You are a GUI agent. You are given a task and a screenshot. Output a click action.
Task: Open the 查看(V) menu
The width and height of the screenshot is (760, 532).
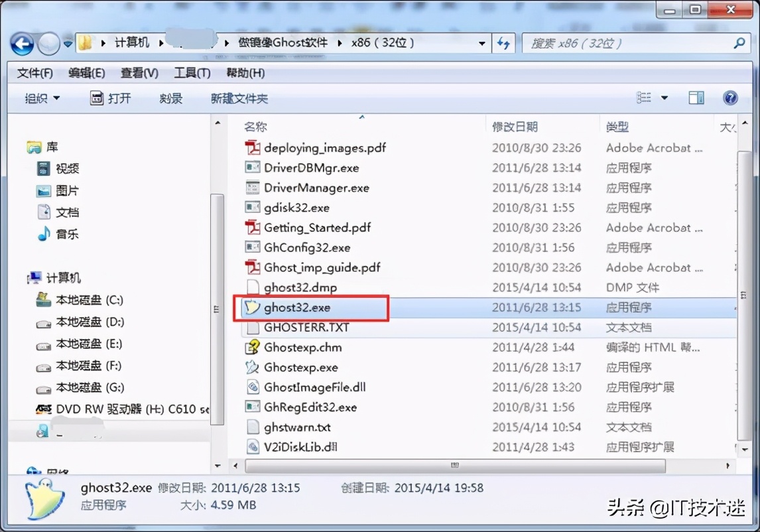(139, 73)
